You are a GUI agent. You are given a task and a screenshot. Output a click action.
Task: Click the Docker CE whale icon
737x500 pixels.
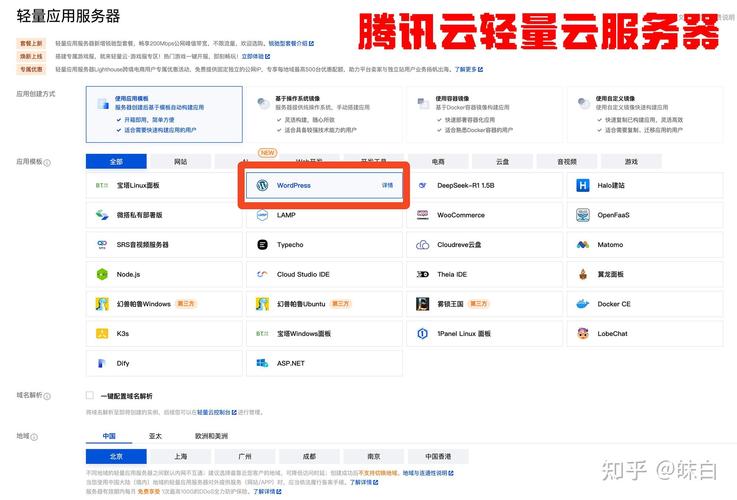[x=583, y=304]
